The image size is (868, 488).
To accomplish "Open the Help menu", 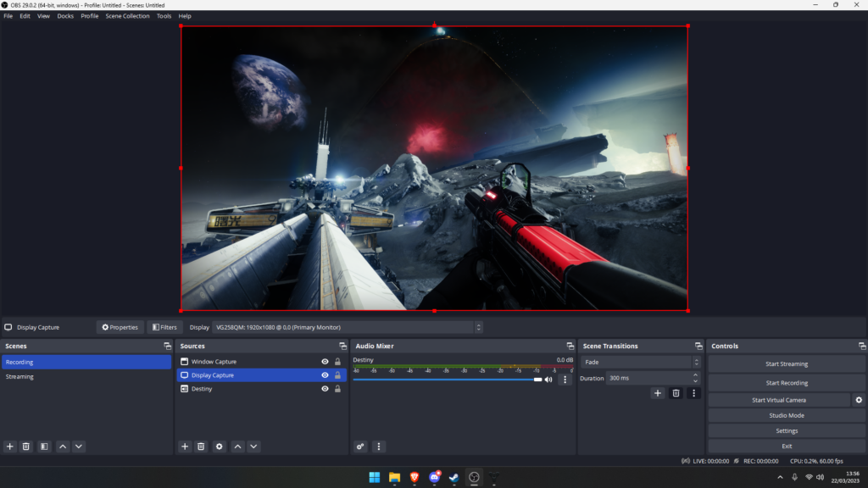I will tap(185, 16).
